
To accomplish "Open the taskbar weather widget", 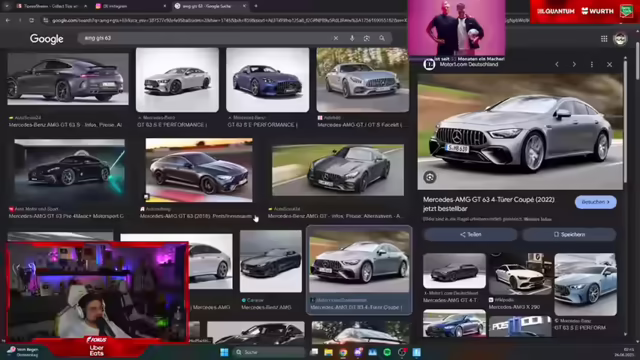I will coord(22,352).
